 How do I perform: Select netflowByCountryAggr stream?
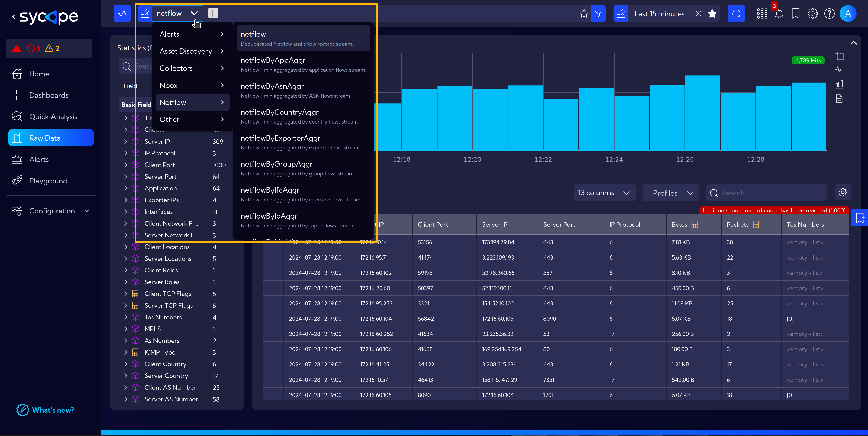303,116
